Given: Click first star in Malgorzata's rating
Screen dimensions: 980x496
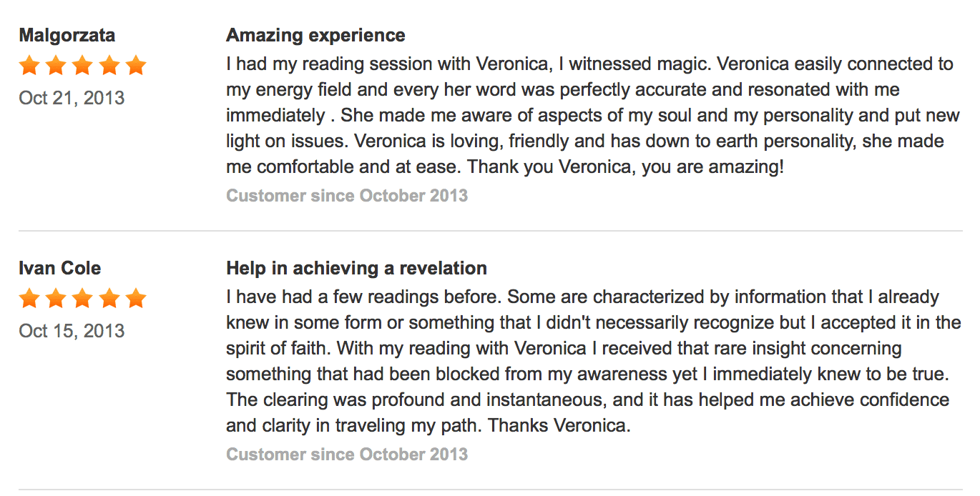Looking at the screenshot, I should click(x=29, y=66).
